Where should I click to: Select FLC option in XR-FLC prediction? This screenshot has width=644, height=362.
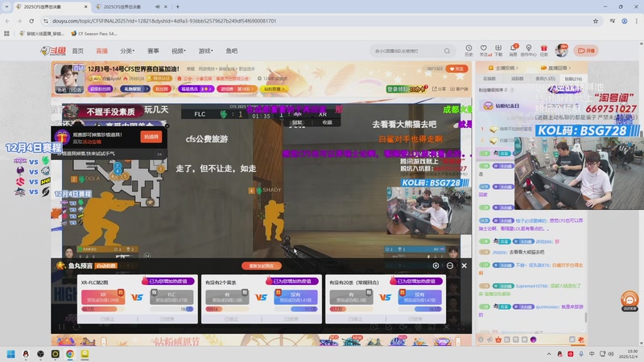point(171,297)
